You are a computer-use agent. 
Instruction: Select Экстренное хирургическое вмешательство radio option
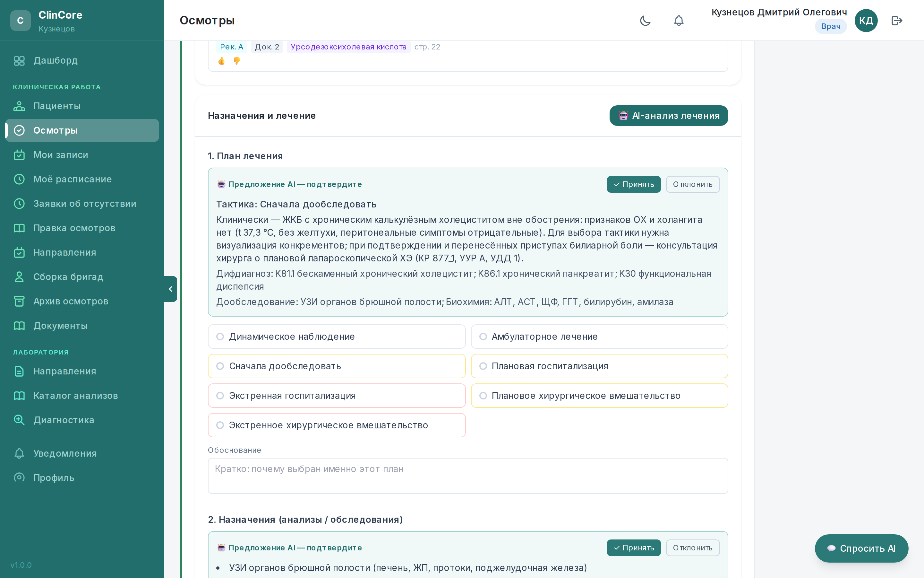point(337,425)
